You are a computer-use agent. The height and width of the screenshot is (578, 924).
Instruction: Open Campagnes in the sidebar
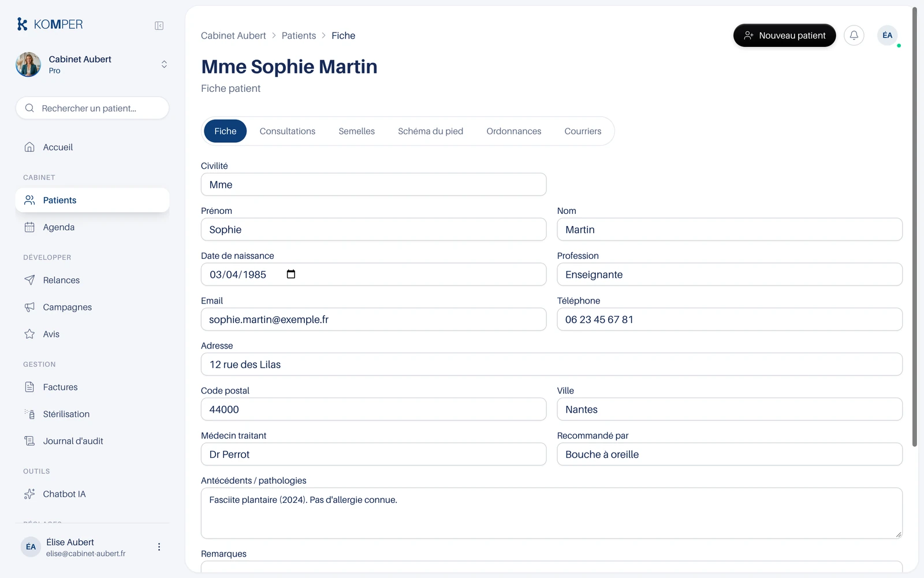click(92, 307)
